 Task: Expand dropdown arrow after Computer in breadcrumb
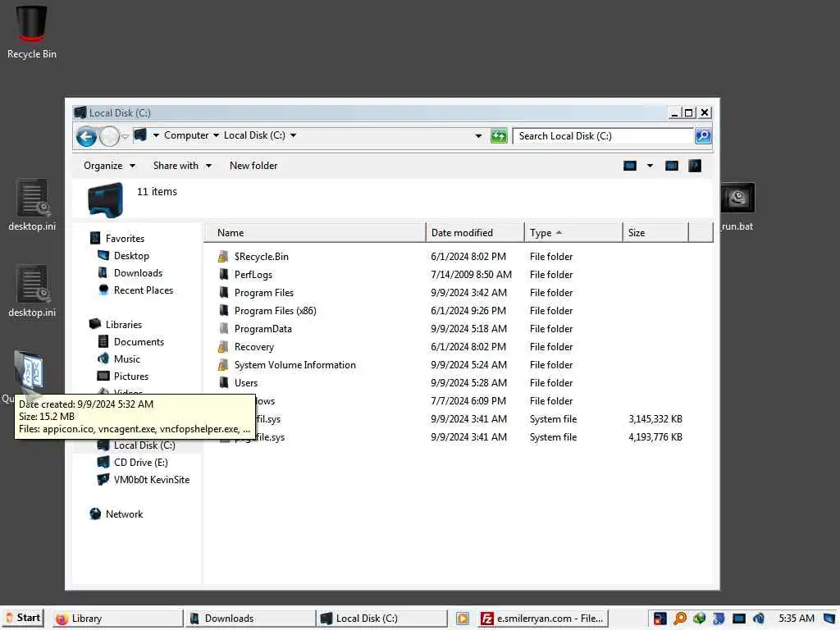click(x=216, y=135)
